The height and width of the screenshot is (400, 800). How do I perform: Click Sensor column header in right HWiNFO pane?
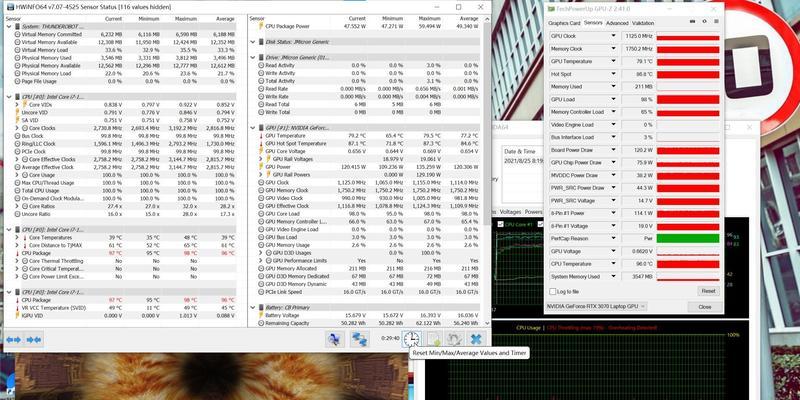257,18
